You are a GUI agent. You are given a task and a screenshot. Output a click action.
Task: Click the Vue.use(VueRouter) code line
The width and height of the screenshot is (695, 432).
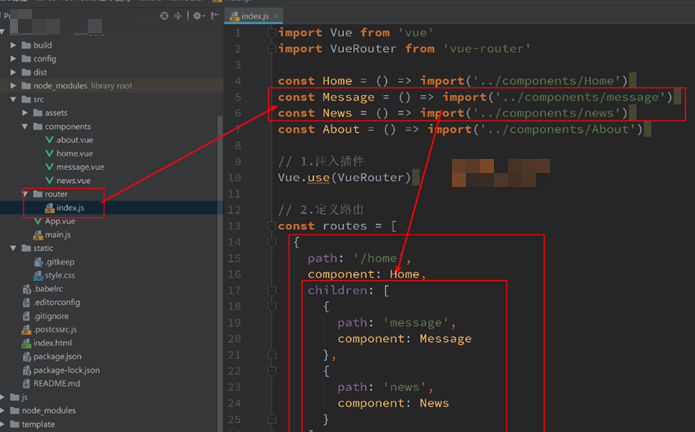pyautogui.click(x=344, y=178)
